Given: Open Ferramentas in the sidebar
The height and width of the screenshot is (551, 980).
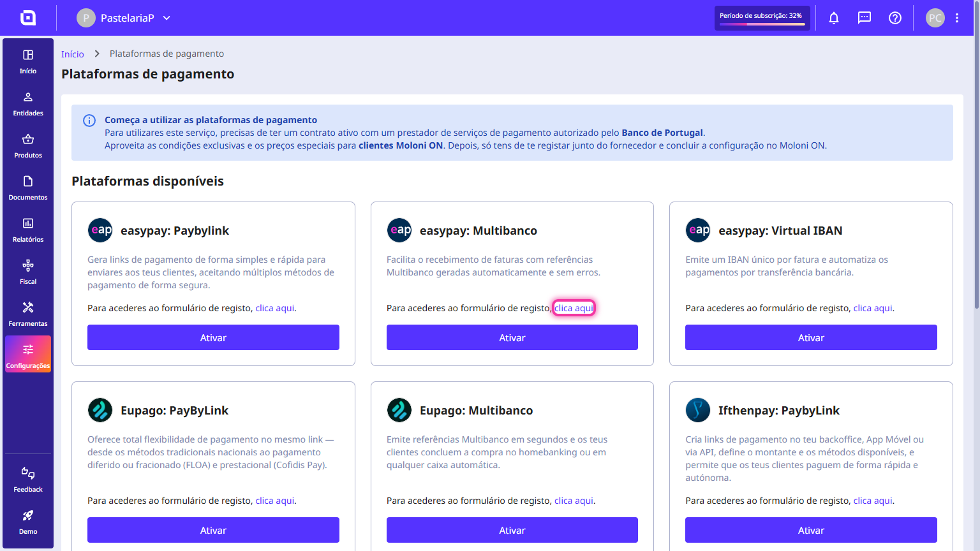Looking at the screenshot, I should 28,314.
